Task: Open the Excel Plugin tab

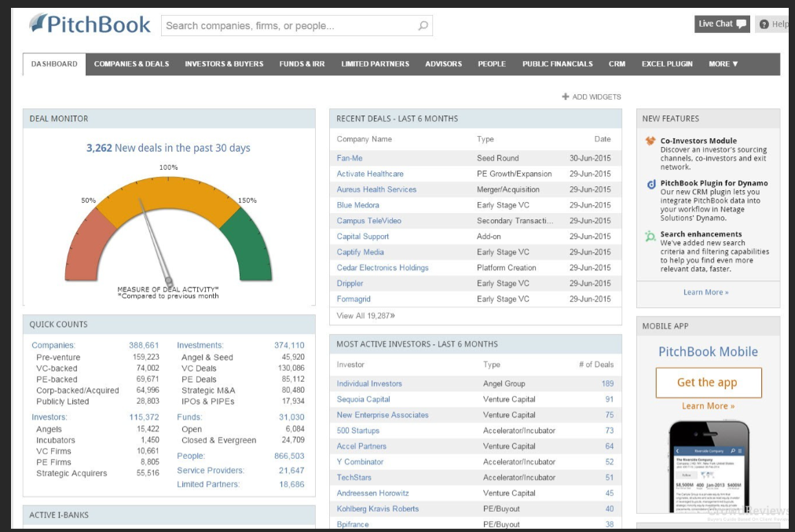Action: tap(667, 64)
